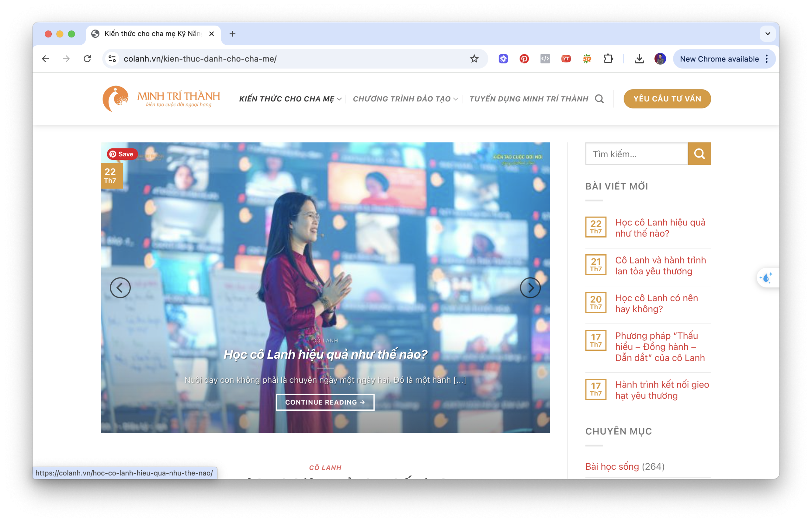Open the Pinterest extension in toolbar

point(524,59)
